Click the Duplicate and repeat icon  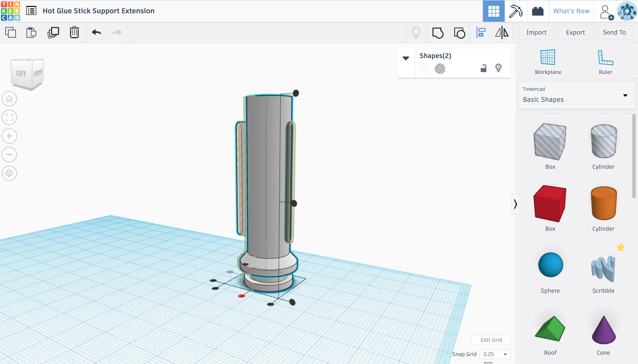coord(53,33)
